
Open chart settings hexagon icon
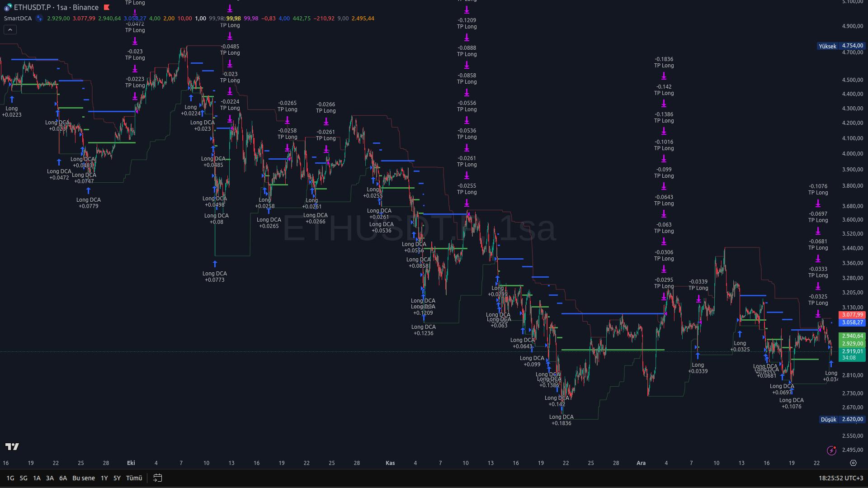pos(853,463)
